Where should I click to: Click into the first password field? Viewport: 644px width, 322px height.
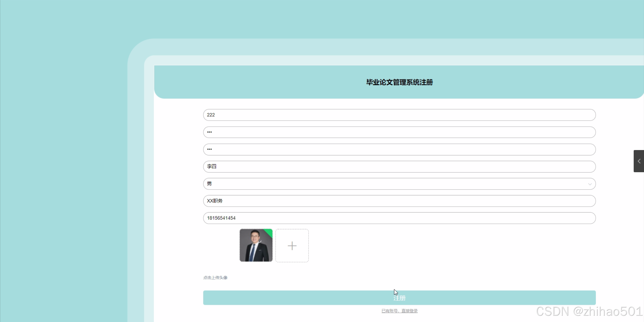399,132
